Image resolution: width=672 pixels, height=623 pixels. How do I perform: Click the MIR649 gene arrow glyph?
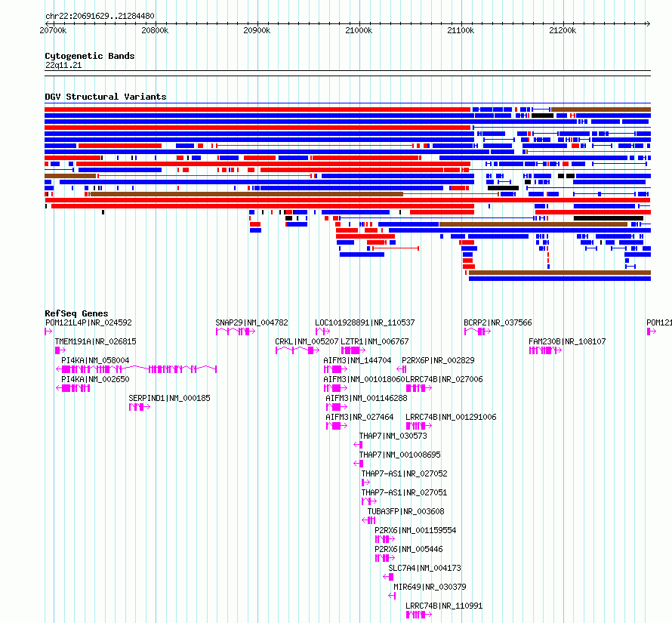pos(392,596)
